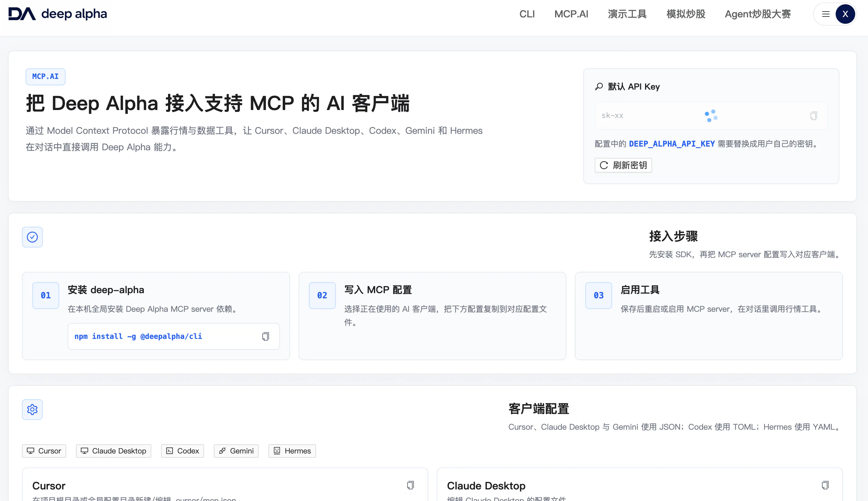868x501 pixels.
Task: Click the npm install -g @deepalpha/cli command
Action: click(x=138, y=336)
